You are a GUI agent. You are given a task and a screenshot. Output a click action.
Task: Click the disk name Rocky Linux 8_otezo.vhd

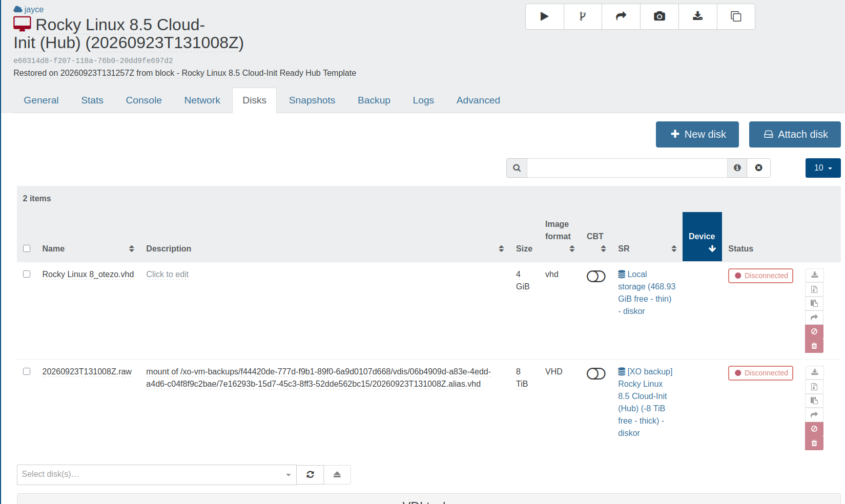[88, 275]
